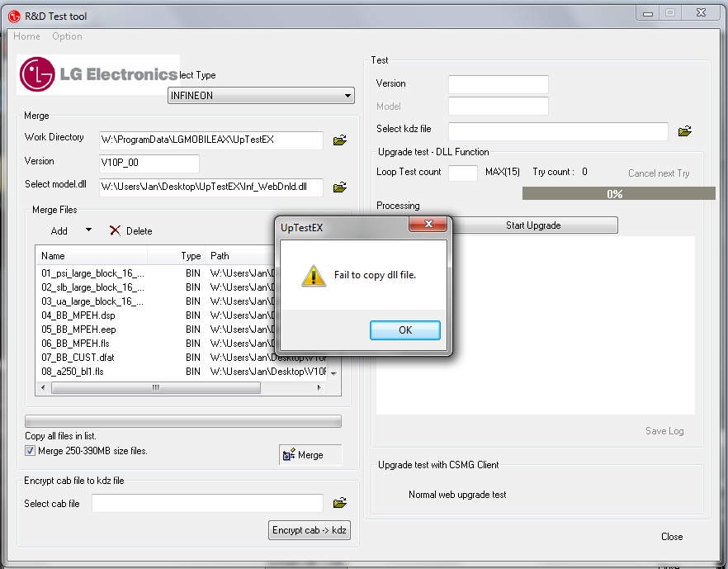
Task: Click the 'Fail to copy dll file.' message
Action: [375, 275]
